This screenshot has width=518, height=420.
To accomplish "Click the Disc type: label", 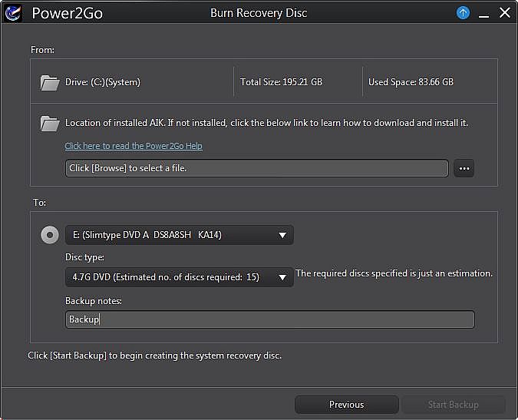I will (84, 257).
